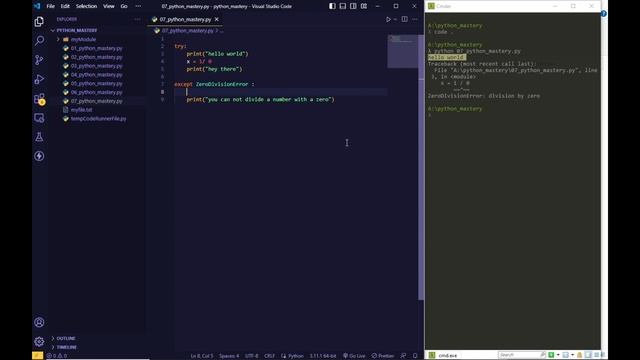
Task: Open 03_python_mastery.py in explorer
Action: [x=96, y=66]
